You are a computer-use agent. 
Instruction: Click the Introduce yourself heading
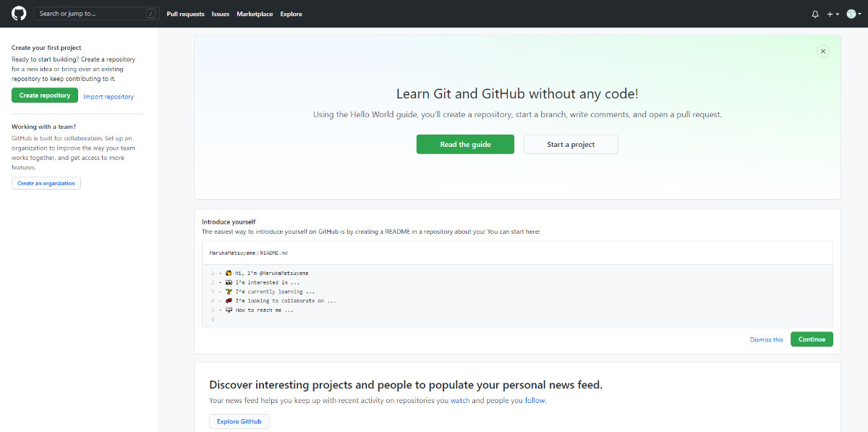tap(229, 221)
